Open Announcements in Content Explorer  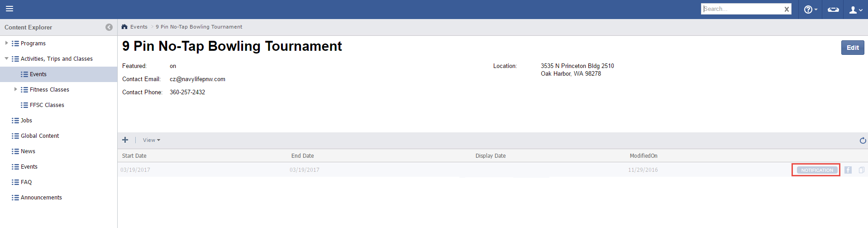click(x=41, y=197)
